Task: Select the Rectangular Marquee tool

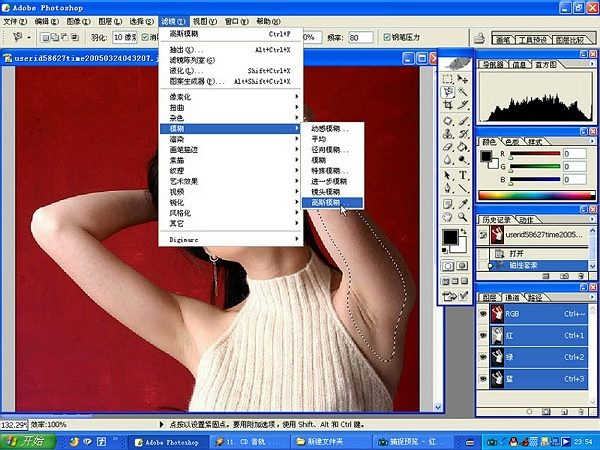Action: tap(448, 79)
